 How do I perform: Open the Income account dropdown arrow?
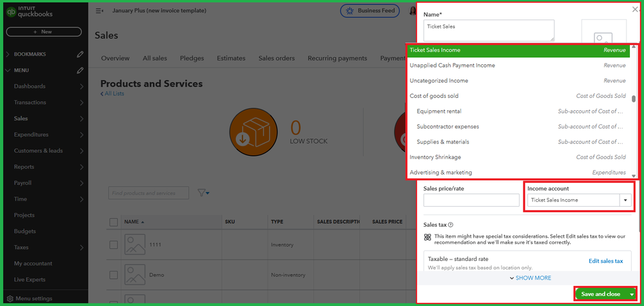point(625,200)
